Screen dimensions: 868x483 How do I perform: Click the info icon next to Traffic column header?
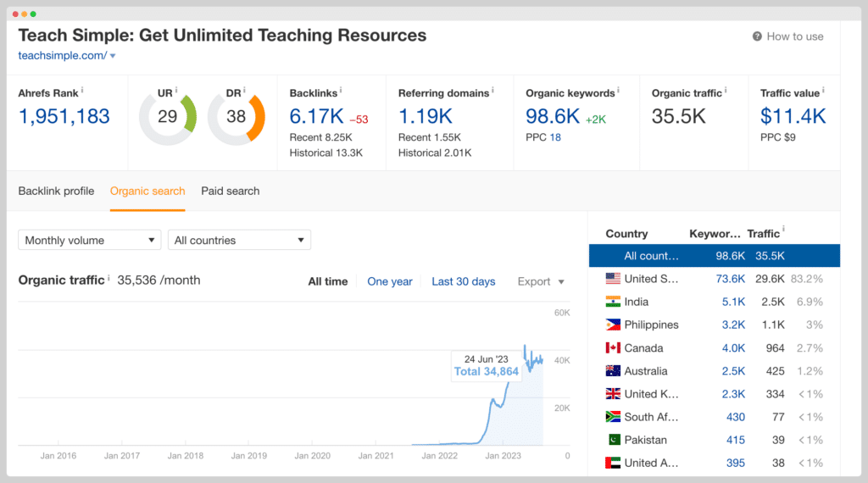click(x=783, y=229)
